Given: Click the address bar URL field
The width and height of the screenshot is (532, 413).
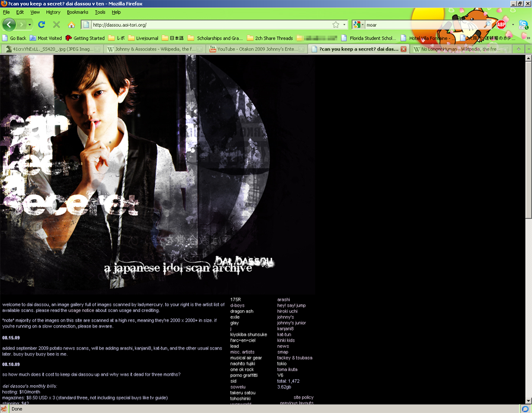Looking at the screenshot, I should [208, 25].
